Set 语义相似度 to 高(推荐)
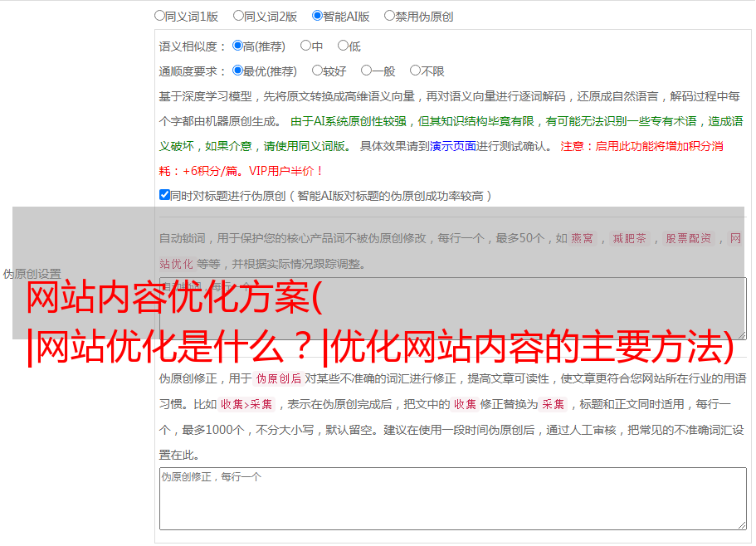The height and width of the screenshot is (546, 756). 237,46
